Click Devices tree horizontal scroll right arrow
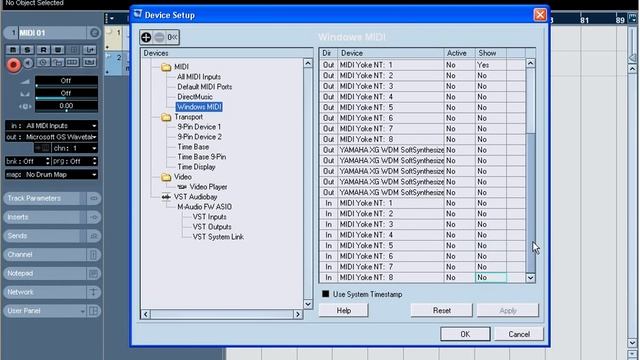This screenshot has height=360, width=640. [298, 314]
